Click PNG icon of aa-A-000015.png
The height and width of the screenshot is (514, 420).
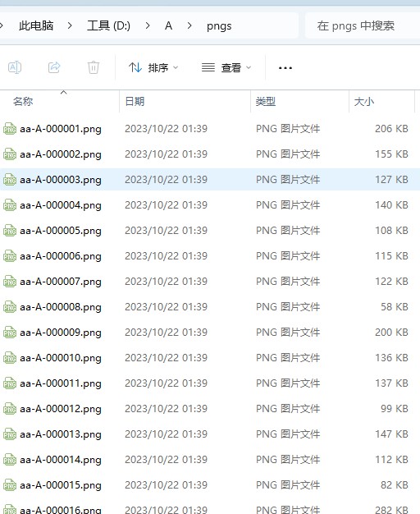click(10, 485)
